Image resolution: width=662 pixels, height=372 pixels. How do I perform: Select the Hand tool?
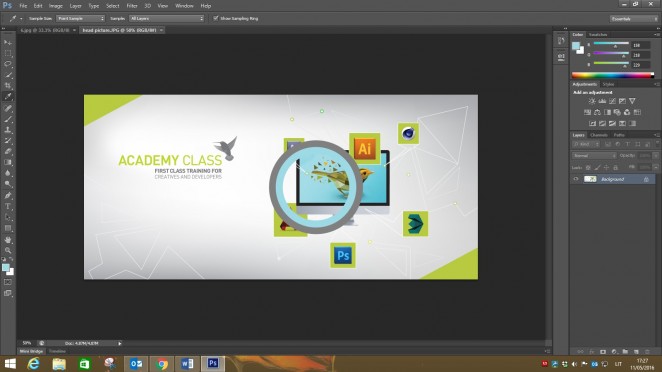tap(8, 240)
